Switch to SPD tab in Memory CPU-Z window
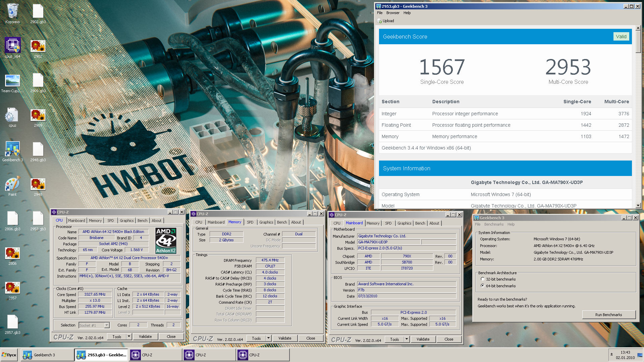This screenshot has width=644, height=362. [250, 222]
